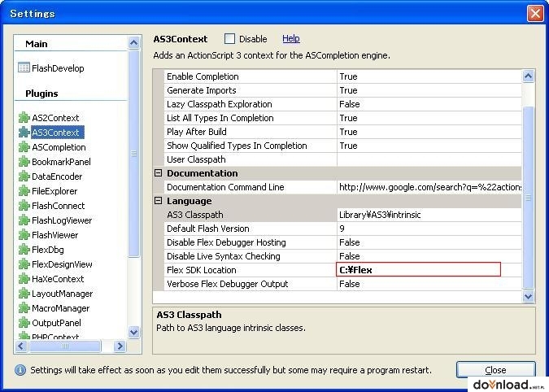The image size is (549, 392).
Task: Select the Generate Imports property row
Action: coord(342,90)
